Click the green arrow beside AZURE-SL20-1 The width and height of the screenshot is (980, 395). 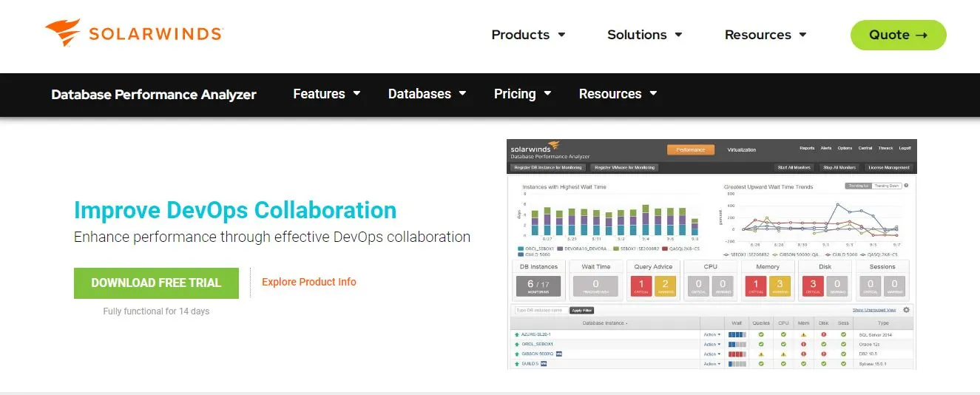tap(517, 334)
